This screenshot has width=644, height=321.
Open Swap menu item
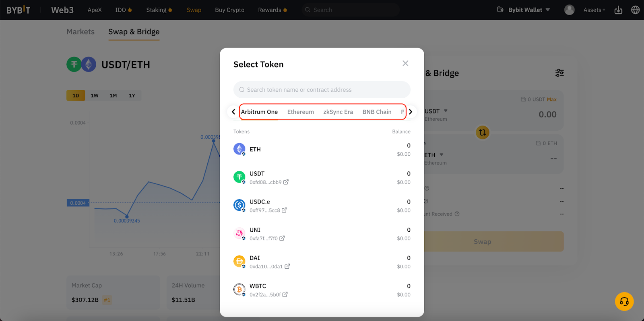[194, 10]
